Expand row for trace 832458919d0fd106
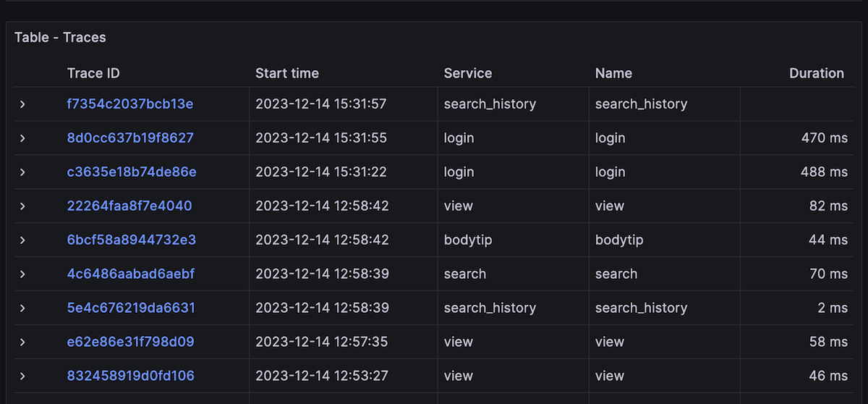This screenshot has width=868, height=404. pos(22,376)
